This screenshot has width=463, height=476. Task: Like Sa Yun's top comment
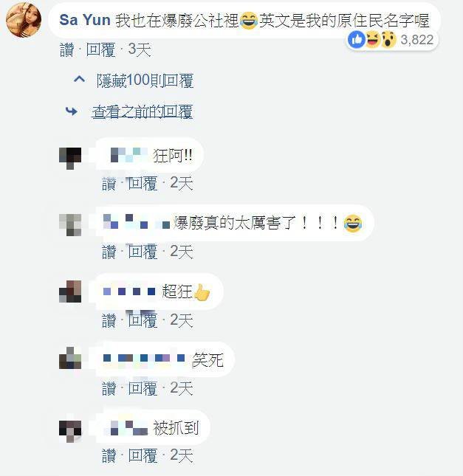[x=67, y=49]
